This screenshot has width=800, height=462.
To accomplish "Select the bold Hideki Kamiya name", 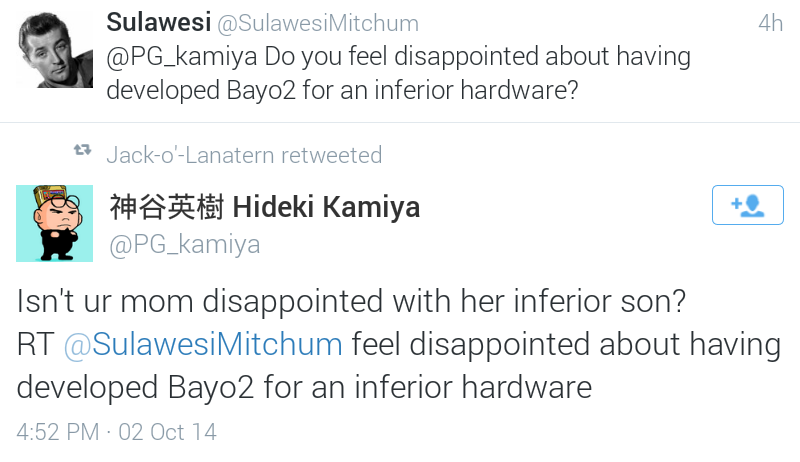I will (x=326, y=207).
